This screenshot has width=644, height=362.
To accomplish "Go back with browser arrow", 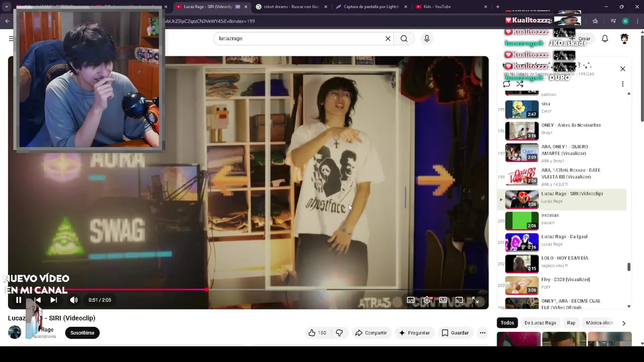I will [x=7, y=21].
